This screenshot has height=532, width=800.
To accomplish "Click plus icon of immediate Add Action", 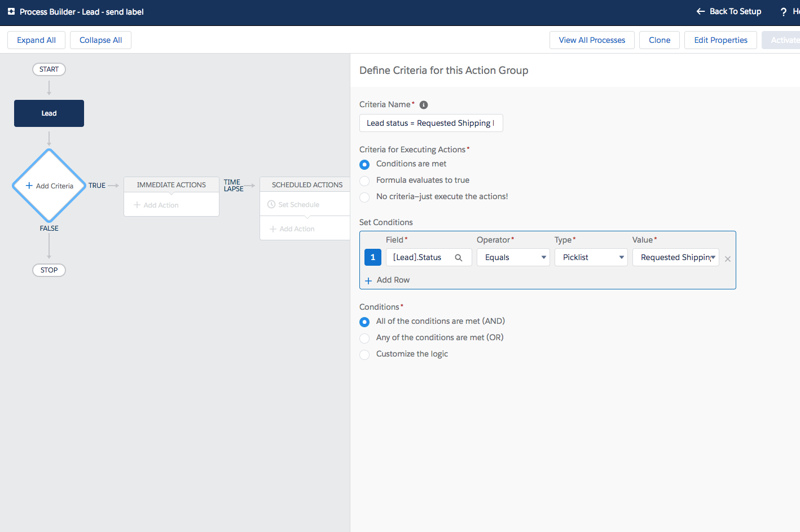I will (137, 205).
